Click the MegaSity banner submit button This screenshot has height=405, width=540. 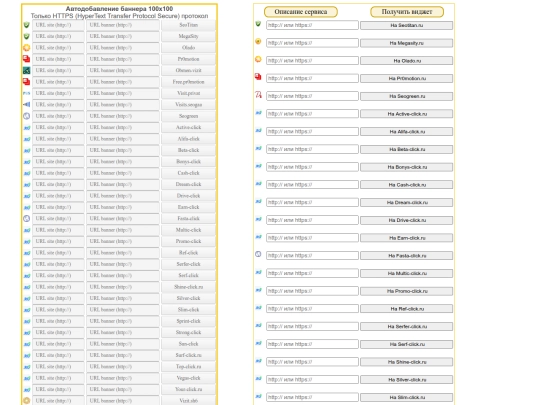click(188, 37)
